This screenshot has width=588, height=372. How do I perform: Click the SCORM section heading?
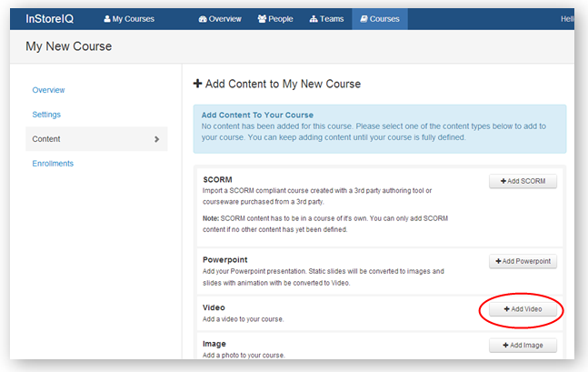point(217,179)
